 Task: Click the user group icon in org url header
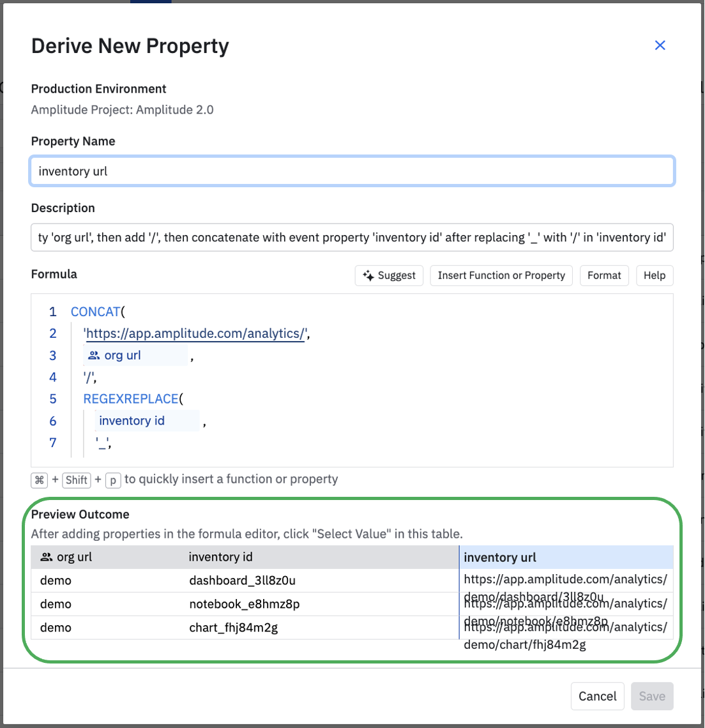(46, 557)
